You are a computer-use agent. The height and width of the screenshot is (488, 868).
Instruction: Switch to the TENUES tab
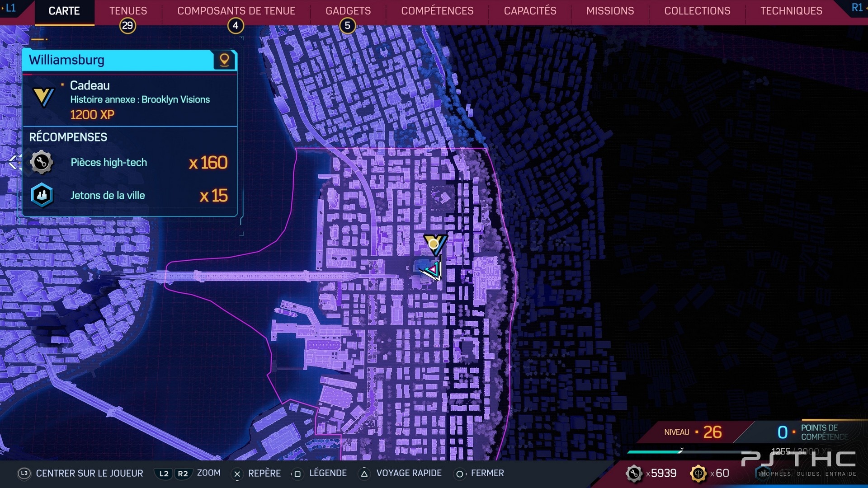coord(128,11)
